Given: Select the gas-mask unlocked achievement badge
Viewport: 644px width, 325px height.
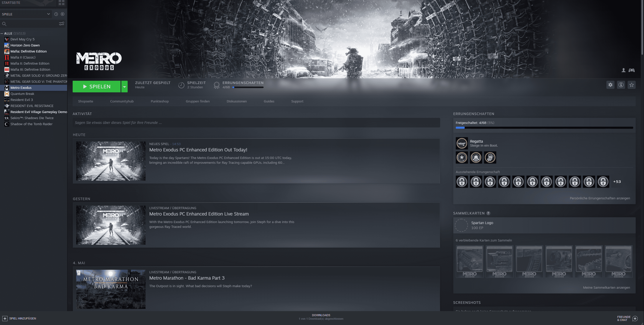Looking at the screenshot, I should click(x=490, y=157).
